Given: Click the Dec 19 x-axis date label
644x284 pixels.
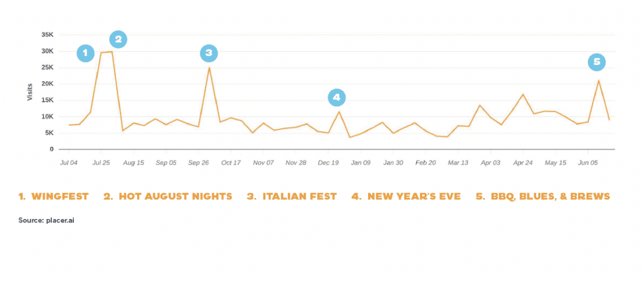Looking at the screenshot, I should (328, 162).
